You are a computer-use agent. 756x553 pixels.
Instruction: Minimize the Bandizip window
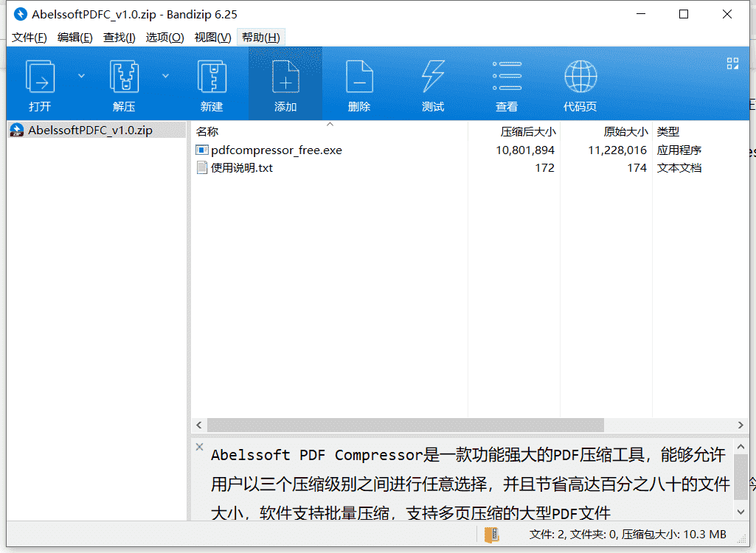641,14
